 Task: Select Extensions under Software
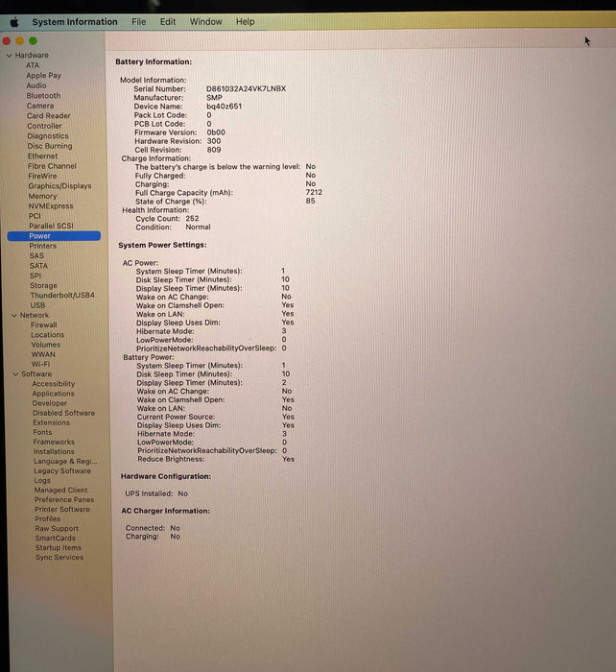[51, 422]
